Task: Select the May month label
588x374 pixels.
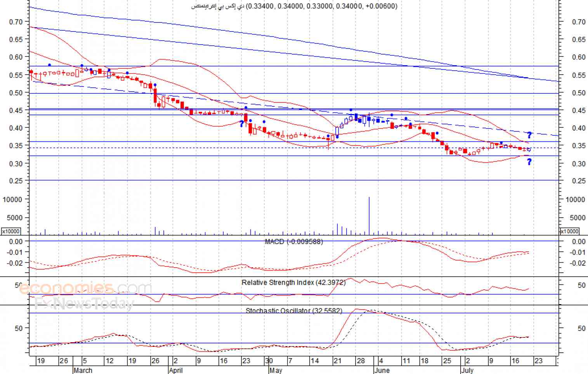Action: click(276, 370)
